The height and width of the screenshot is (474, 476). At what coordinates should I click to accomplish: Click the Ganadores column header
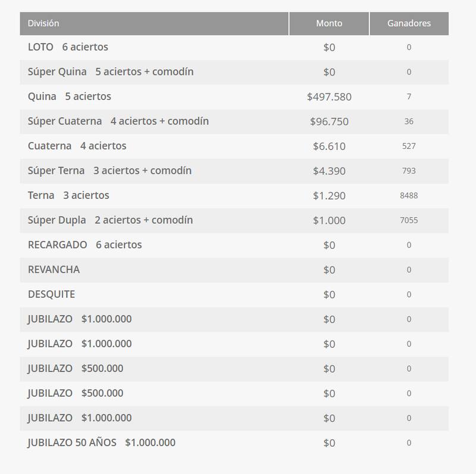click(x=409, y=23)
